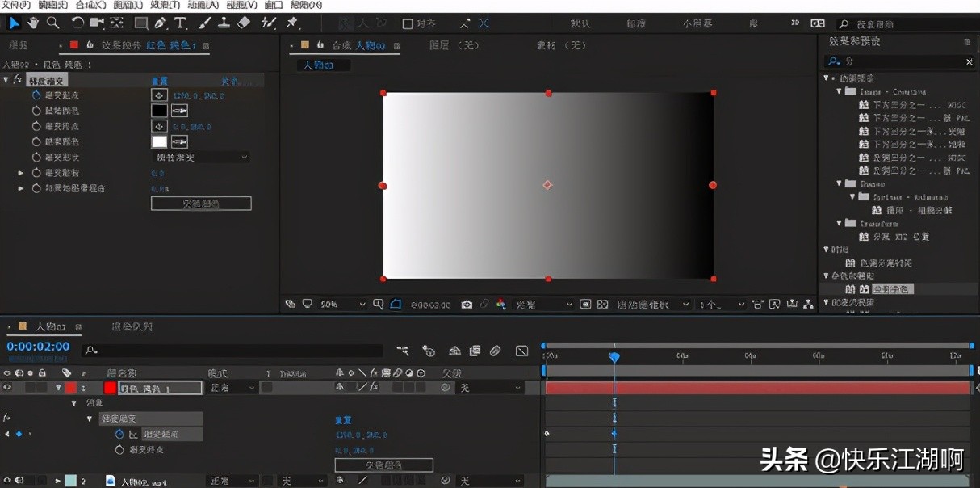Open the black 起始颜色 color swatch
Screen dimensions: 980x488
tap(159, 111)
